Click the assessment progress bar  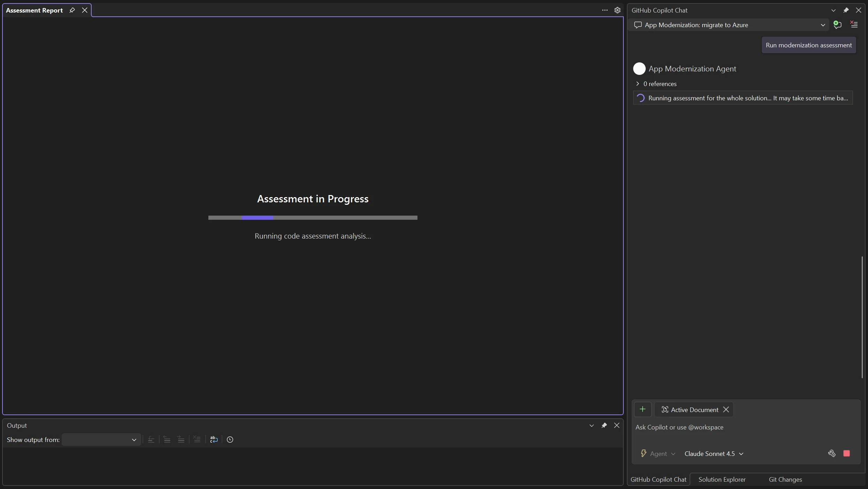coord(312,217)
